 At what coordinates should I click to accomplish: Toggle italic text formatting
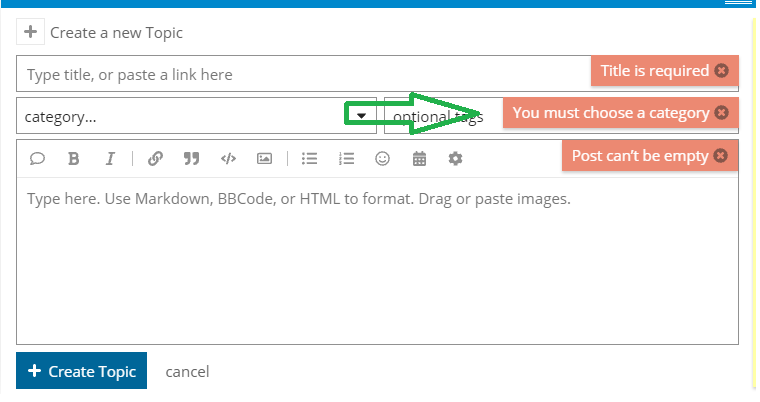pyautogui.click(x=111, y=159)
